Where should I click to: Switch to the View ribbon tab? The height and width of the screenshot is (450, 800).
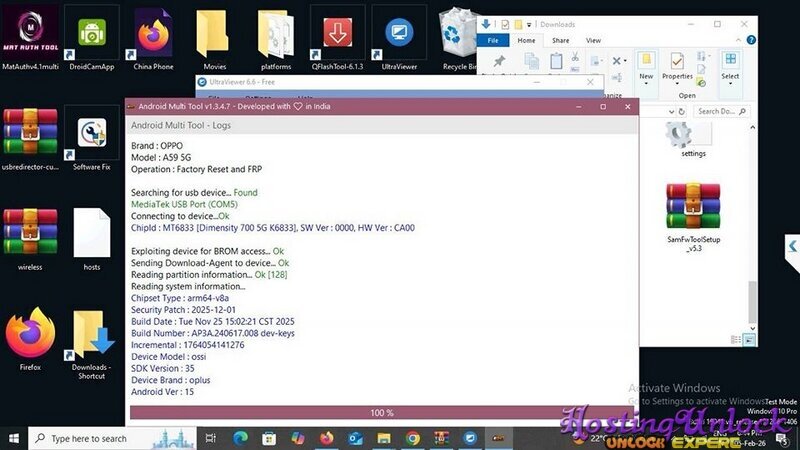[593, 41]
